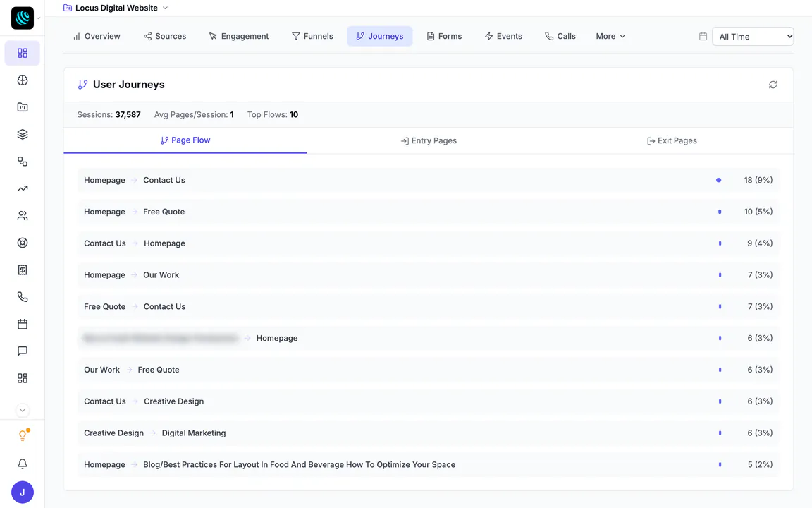Open the dashboard grid icon in sidebar
812x508 pixels.
click(23, 54)
